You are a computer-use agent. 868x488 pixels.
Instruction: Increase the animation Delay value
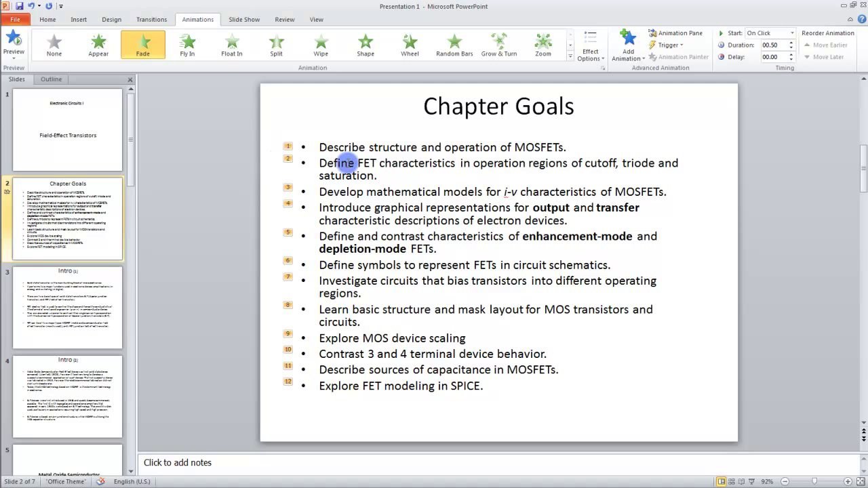pos(791,55)
